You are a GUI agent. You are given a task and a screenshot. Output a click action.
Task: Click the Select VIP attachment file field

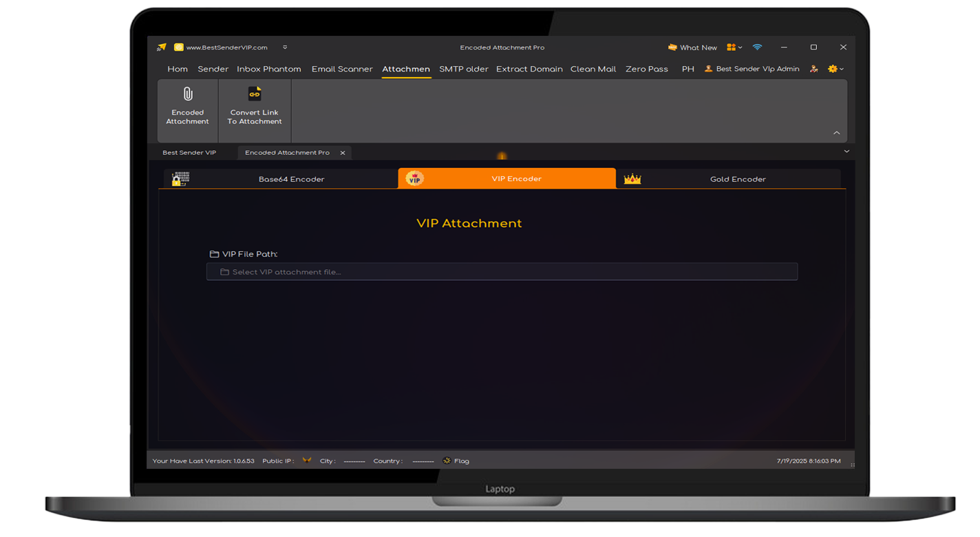502,272
